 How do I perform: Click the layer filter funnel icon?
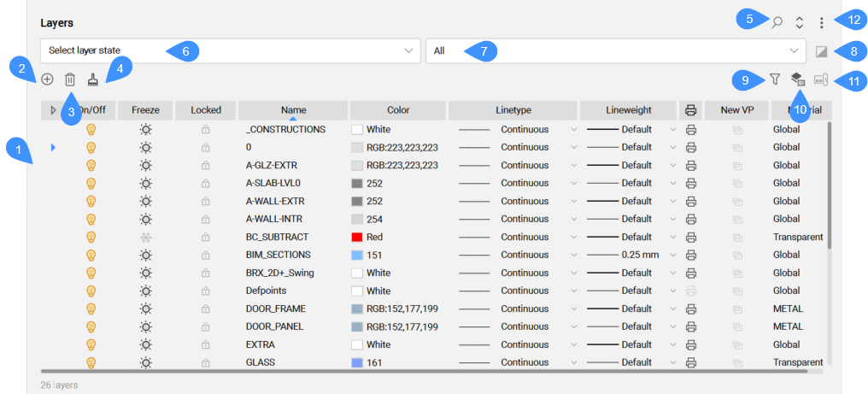pyautogui.click(x=774, y=79)
